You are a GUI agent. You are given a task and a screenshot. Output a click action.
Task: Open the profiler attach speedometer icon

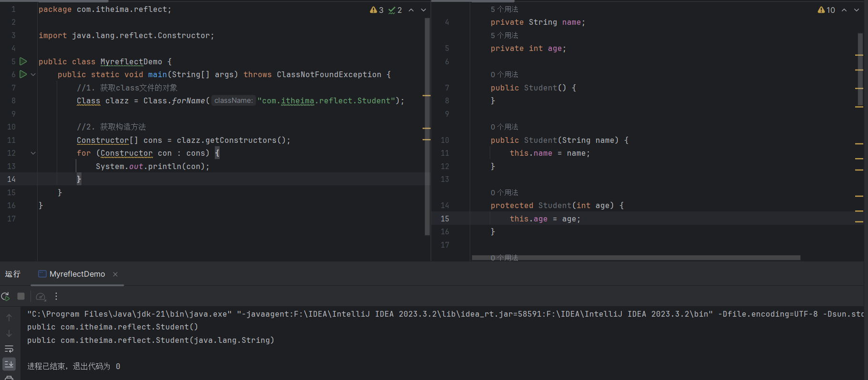coord(41,297)
